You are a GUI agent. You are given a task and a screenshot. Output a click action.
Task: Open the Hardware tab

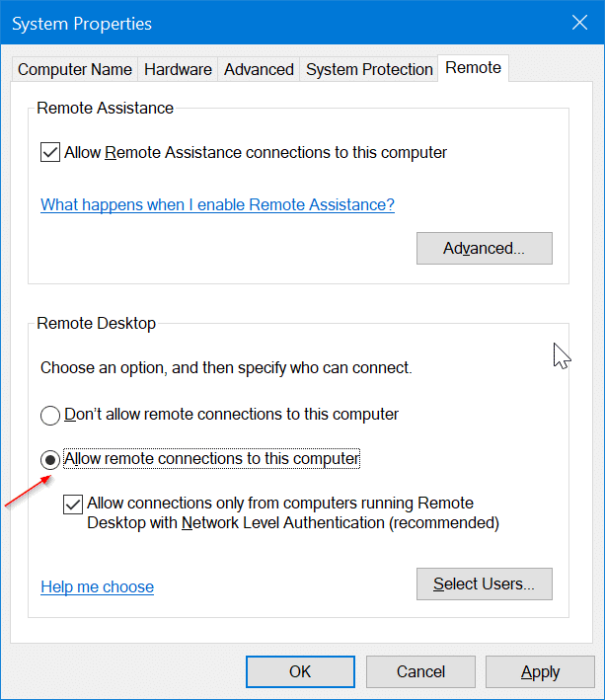click(178, 69)
